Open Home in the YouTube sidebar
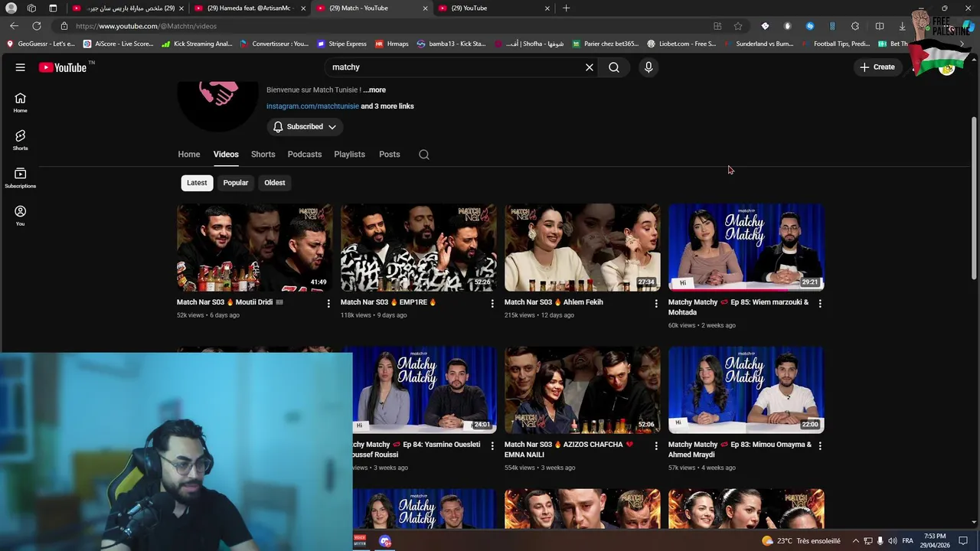 pos(21,103)
